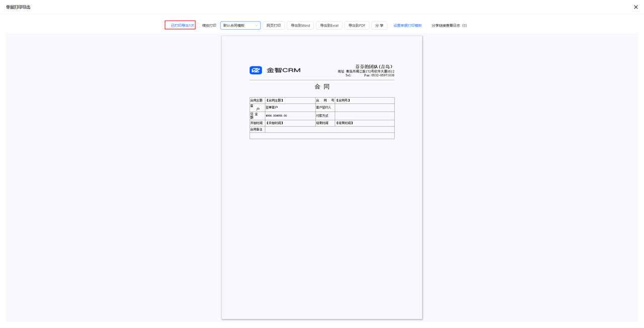Select the 【结束时间】 placeholder cell
The height and width of the screenshot is (328, 644).
(x=364, y=123)
